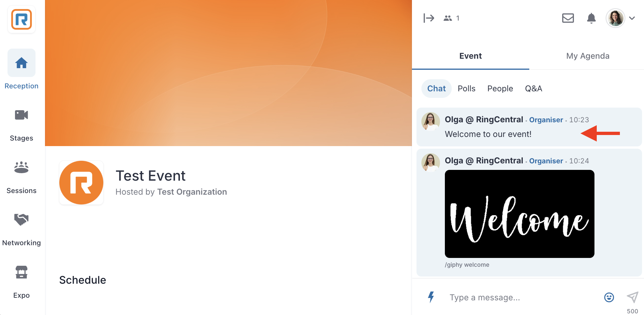Click the Test Event orange logo
This screenshot has width=644, height=315.
tap(81, 183)
